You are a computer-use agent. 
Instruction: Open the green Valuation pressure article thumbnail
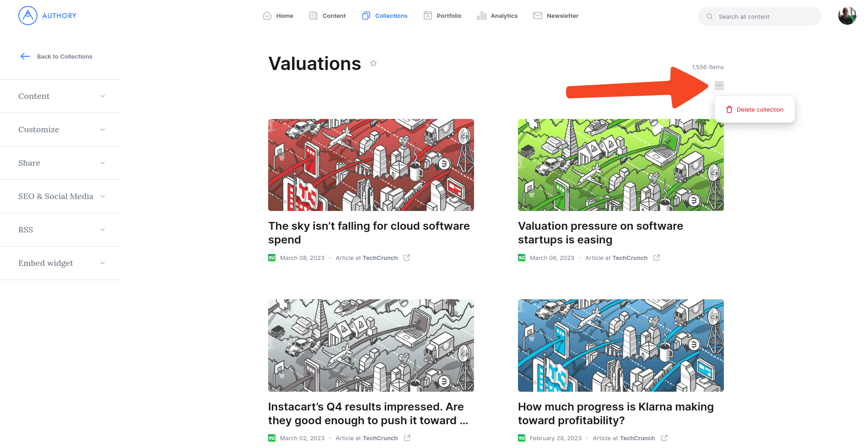[620, 165]
